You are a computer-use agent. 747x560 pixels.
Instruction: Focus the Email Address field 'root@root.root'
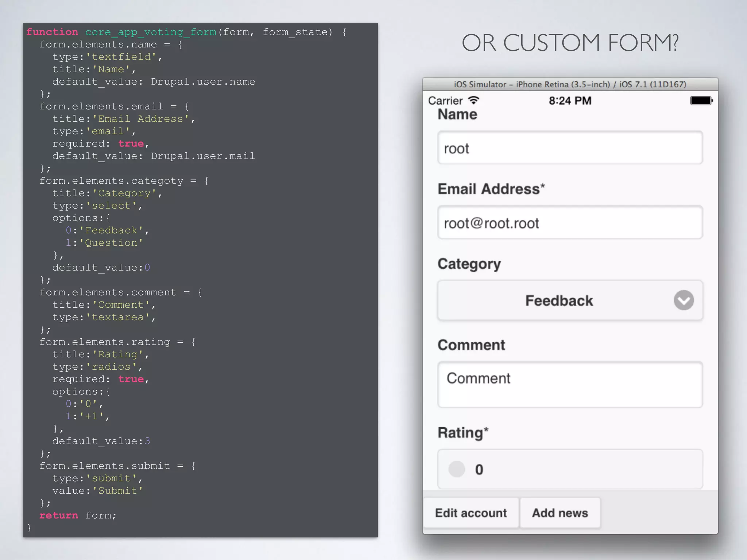[x=570, y=222]
